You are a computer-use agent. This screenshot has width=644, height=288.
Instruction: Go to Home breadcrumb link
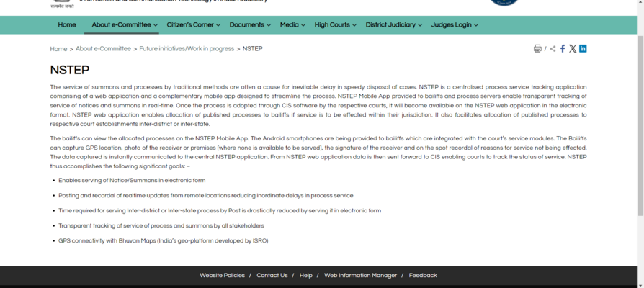click(58, 49)
